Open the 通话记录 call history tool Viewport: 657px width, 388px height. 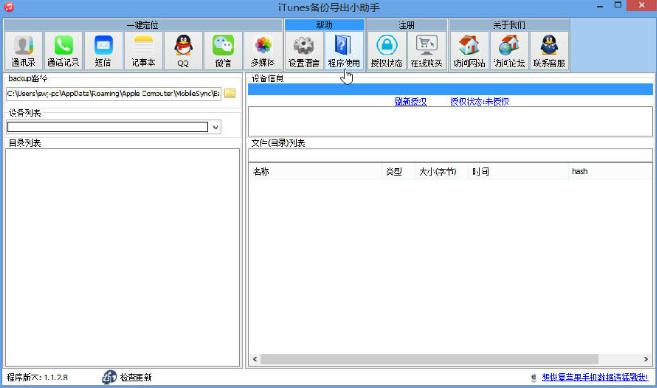(x=63, y=51)
